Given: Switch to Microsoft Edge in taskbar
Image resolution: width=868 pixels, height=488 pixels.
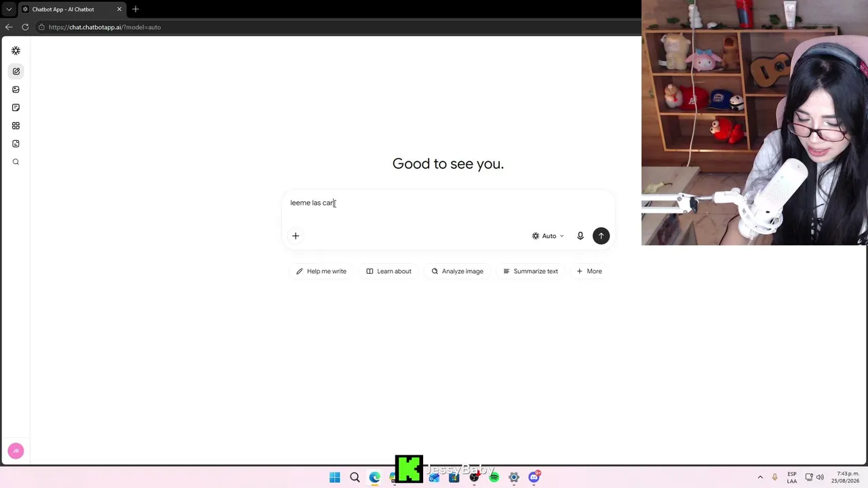Looking at the screenshot, I should click(374, 477).
